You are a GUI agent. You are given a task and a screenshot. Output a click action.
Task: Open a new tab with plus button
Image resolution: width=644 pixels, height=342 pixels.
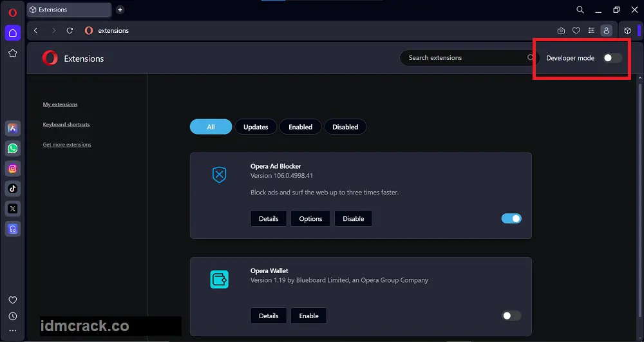tap(120, 10)
